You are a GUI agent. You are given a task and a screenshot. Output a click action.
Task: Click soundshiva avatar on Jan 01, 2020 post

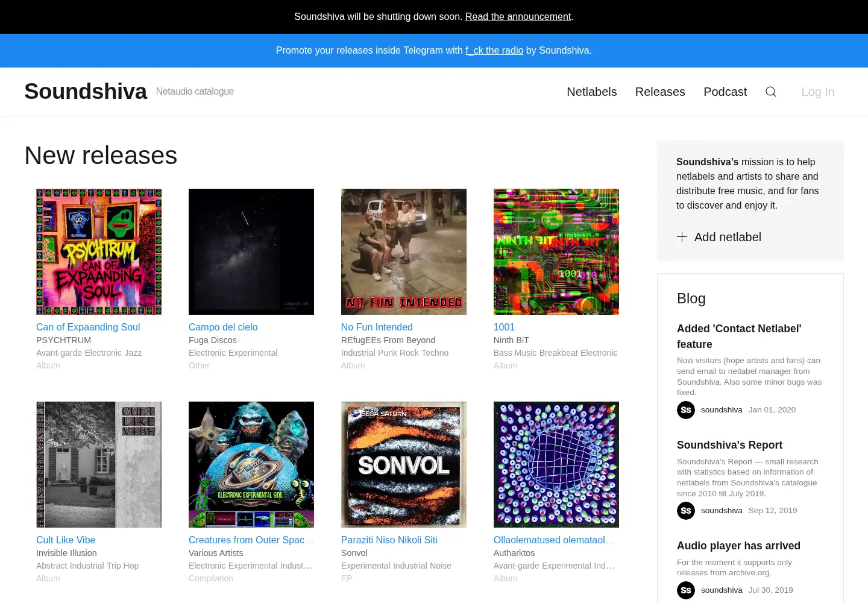coord(686,410)
